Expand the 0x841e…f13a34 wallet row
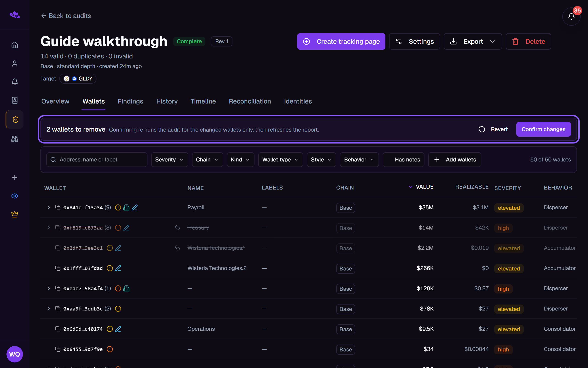Screen dimensions: 588x368 coord(49,207)
